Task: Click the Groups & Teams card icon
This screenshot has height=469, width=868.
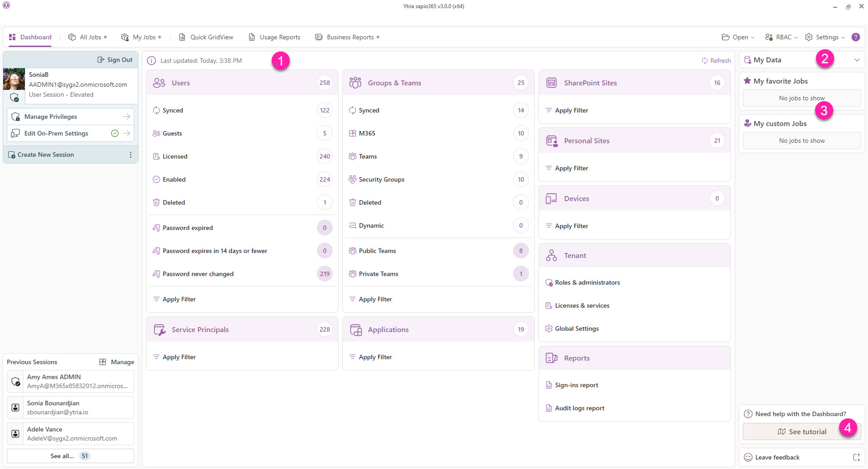Action: [355, 83]
